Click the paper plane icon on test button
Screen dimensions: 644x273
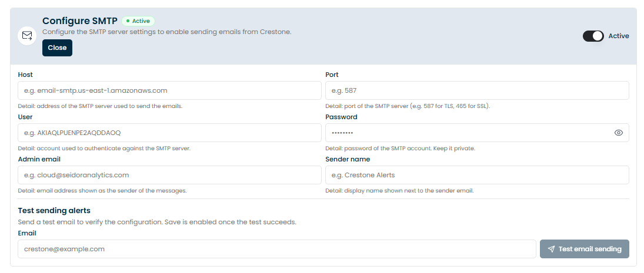[552, 249]
